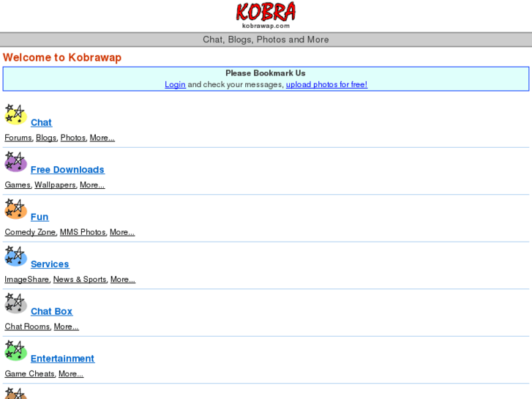Open the News & Sports link
532x399 pixels.
click(80, 280)
